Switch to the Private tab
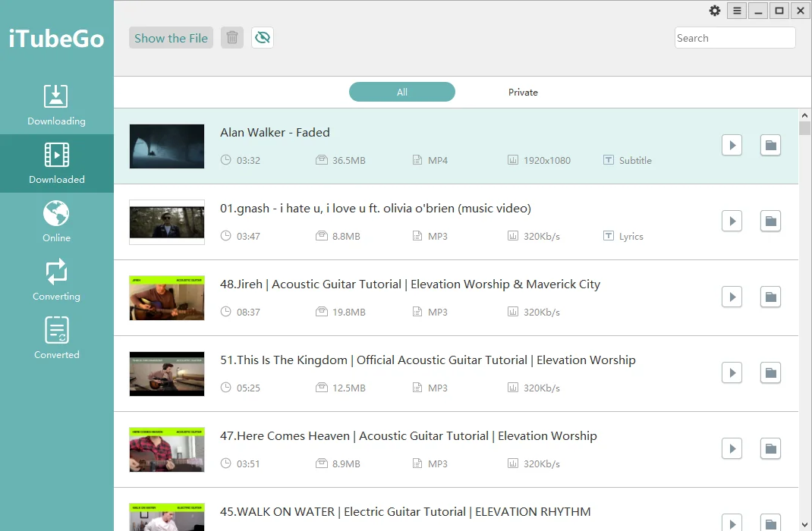Image resolution: width=812 pixels, height=531 pixels. point(523,93)
